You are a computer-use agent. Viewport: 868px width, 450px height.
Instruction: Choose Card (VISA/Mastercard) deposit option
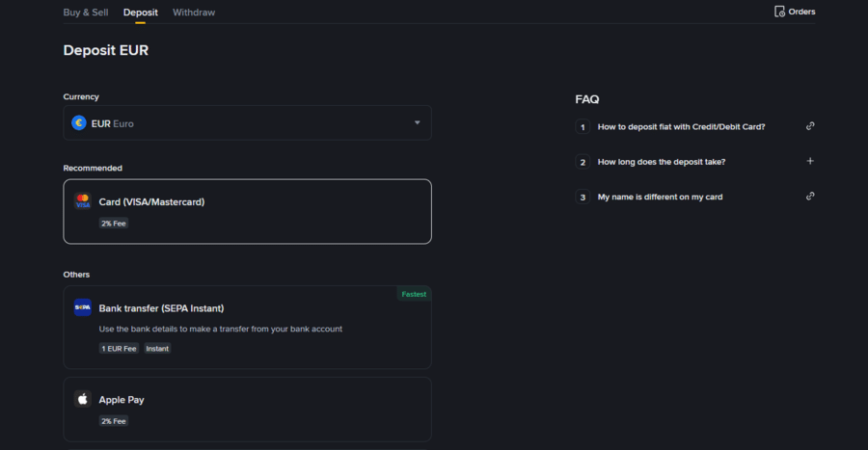tap(248, 211)
